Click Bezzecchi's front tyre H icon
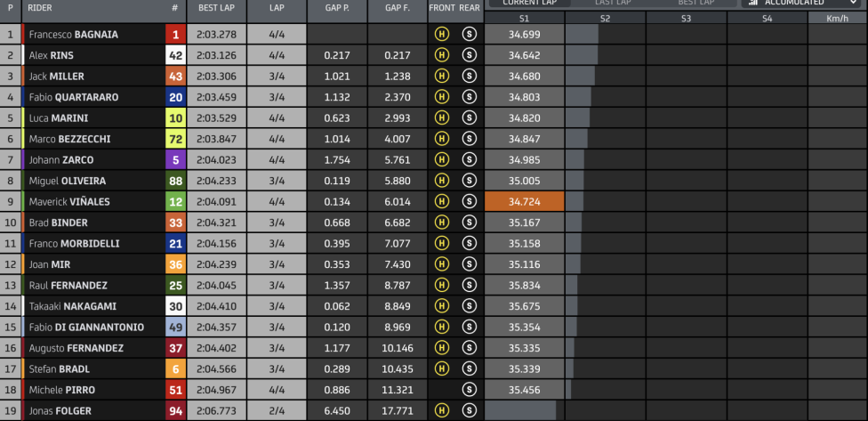Image resolution: width=868 pixels, height=421 pixels. pyautogui.click(x=442, y=139)
